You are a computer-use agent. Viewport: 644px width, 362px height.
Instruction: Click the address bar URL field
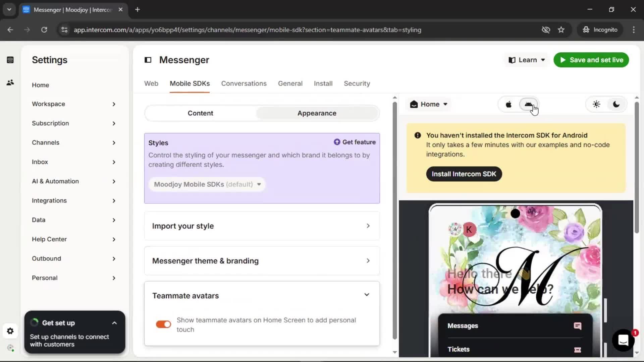click(247, 30)
